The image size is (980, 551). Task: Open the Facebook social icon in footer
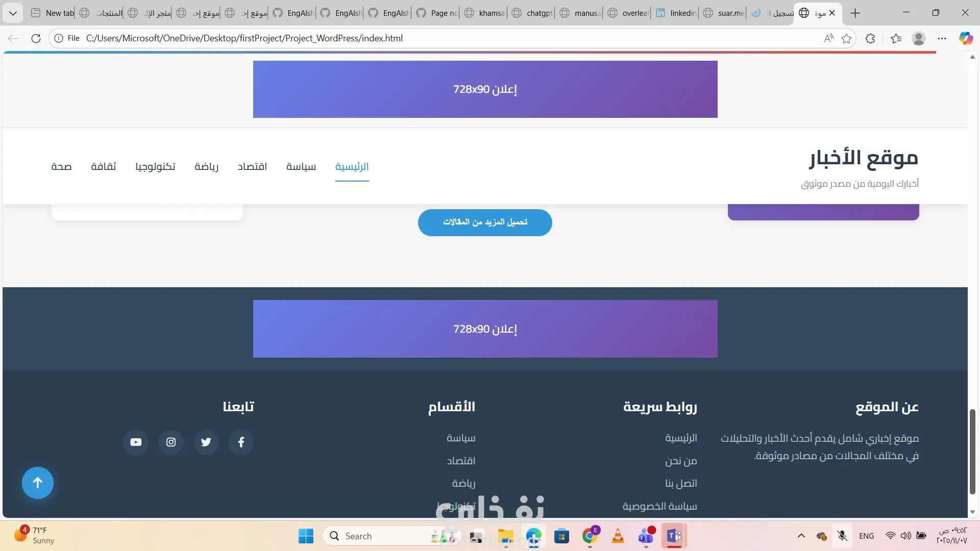tap(241, 442)
